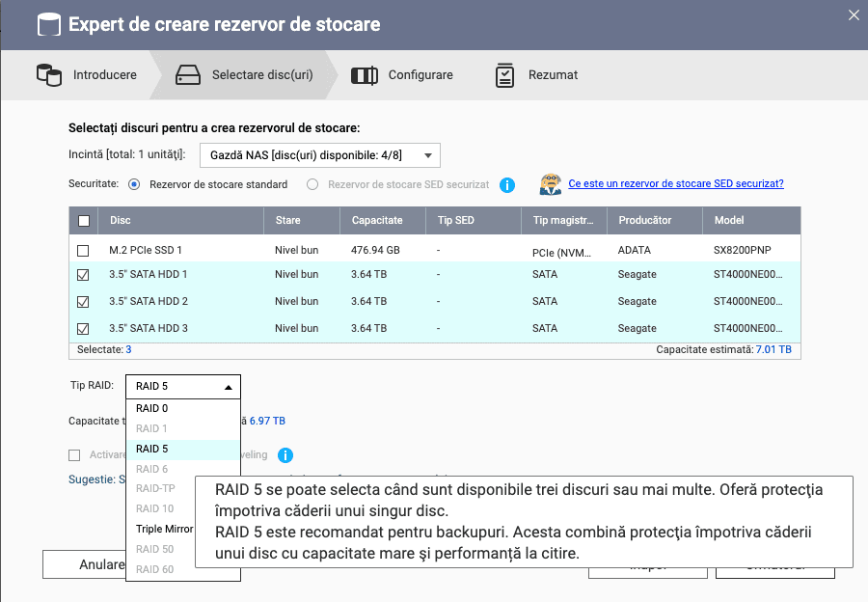Click the info icon beside the leveling option
Image resolution: width=868 pixels, height=602 pixels.
tap(285, 455)
